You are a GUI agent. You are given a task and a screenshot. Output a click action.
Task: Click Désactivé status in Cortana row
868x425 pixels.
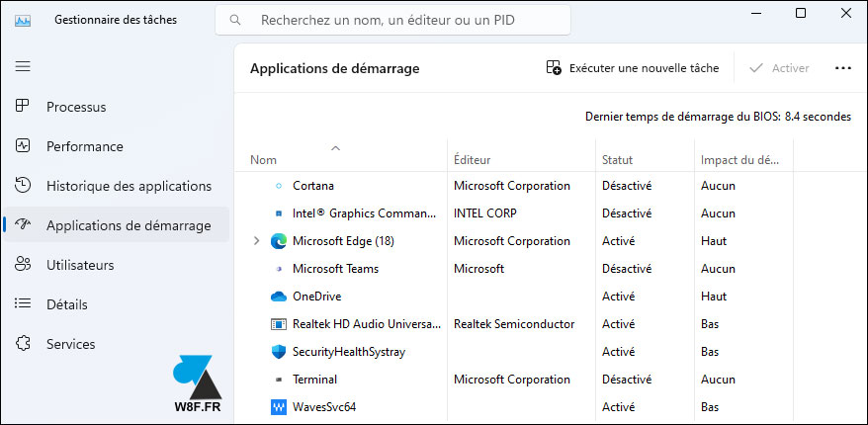pyautogui.click(x=627, y=186)
